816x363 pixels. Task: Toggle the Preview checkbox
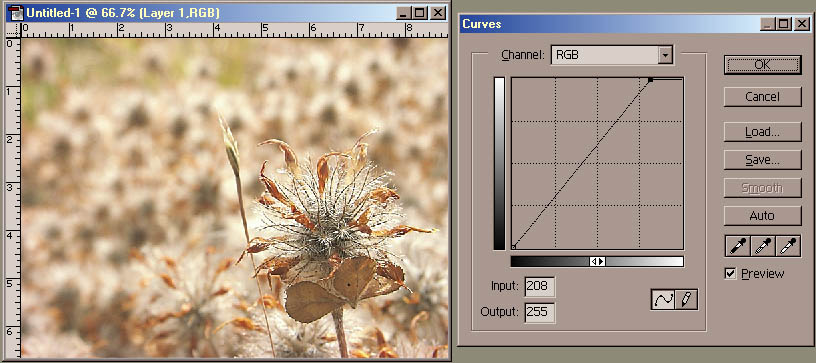point(731,274)
